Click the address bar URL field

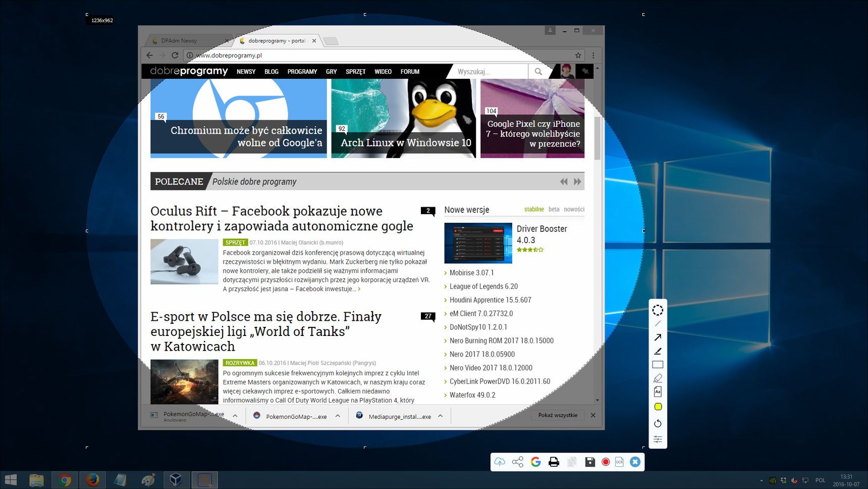click(x=384, y=55)
